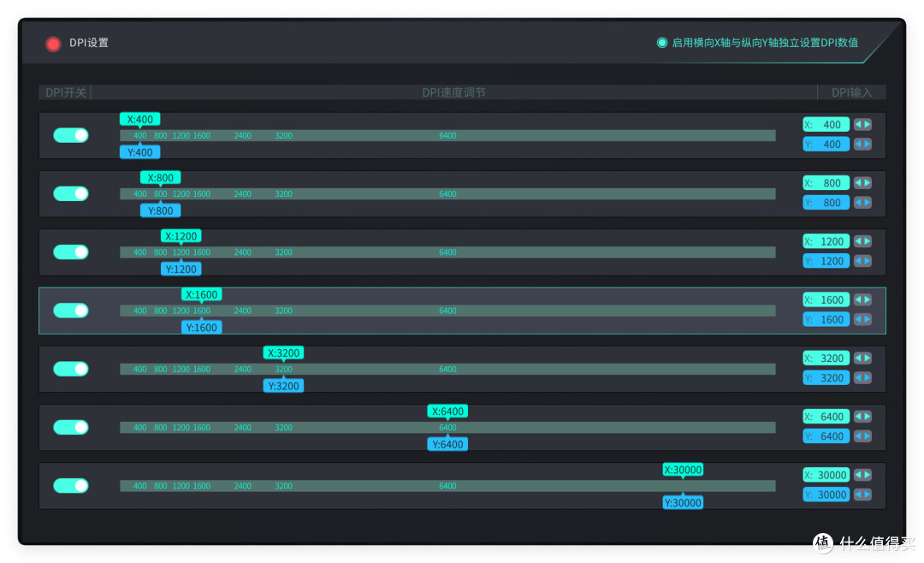Select the Y:6400 slider marker

(x=447, y=444)
